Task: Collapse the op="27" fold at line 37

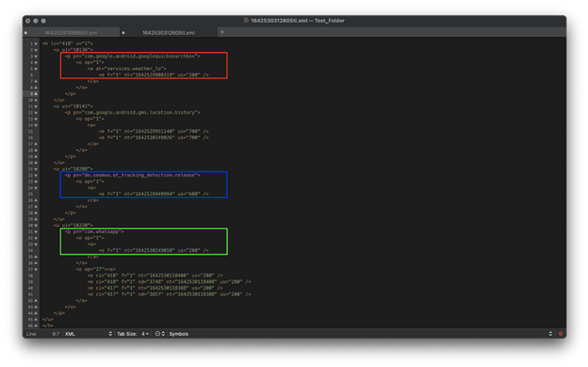Action: click(x=36, y=269)
